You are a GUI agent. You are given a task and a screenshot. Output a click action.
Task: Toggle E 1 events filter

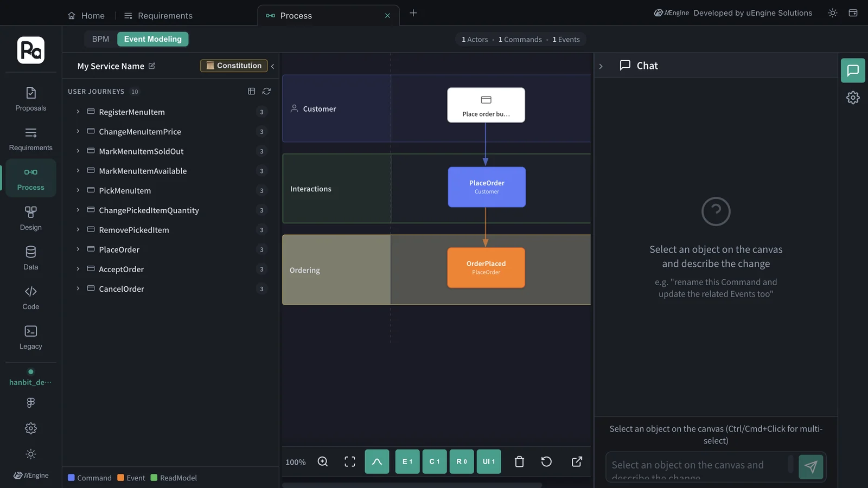pyautogui.click(x=407, y=461)
